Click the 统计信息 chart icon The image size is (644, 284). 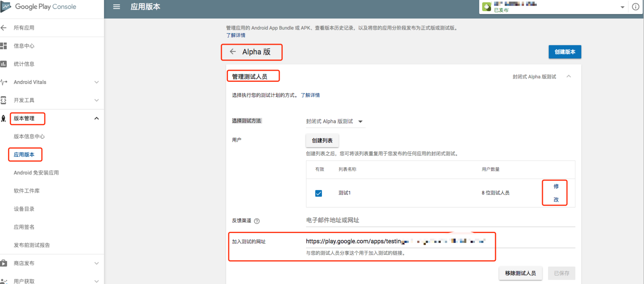click(x=4, y=64)
